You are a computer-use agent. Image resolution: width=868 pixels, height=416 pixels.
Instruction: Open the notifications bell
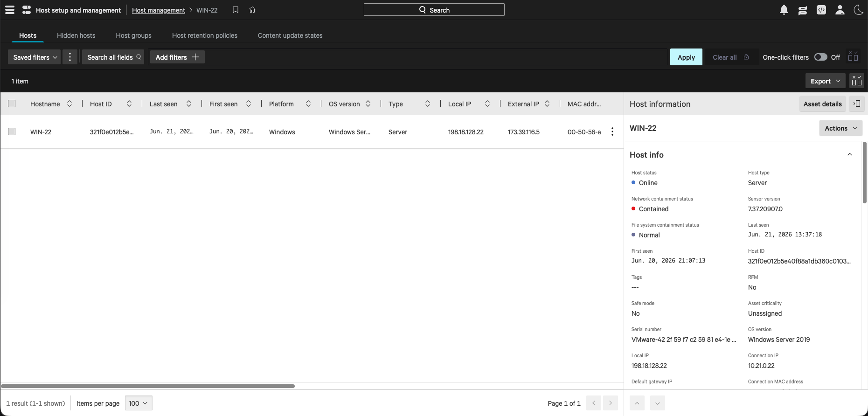(x=784, y=10)
